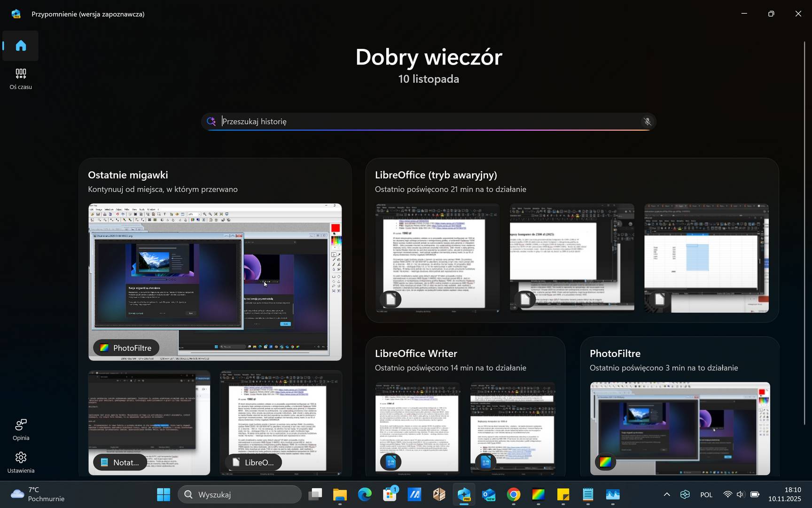Click the "Notat..." badge on the snapshot
Image resolution: width=812 pixels, height=508 pixels.
point(120,462)
